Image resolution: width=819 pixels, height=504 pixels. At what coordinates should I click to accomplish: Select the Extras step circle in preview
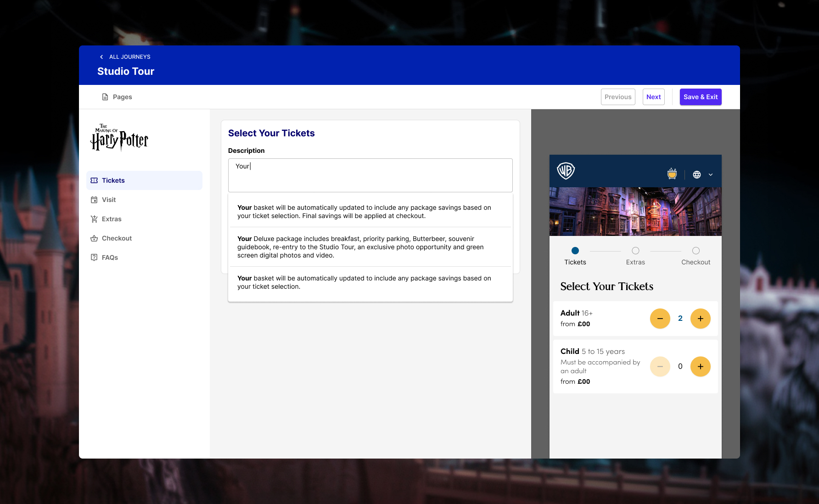click(635, 251)
